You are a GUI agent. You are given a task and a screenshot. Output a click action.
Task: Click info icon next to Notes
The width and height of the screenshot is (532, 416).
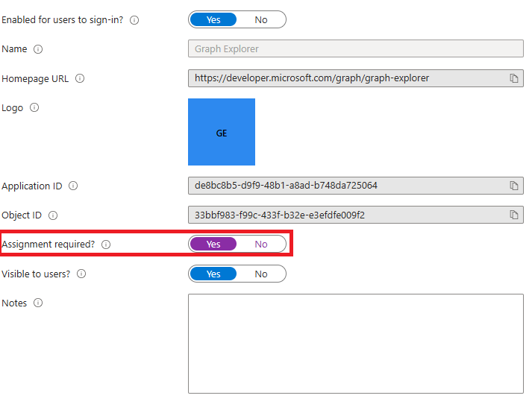point(38,303)
